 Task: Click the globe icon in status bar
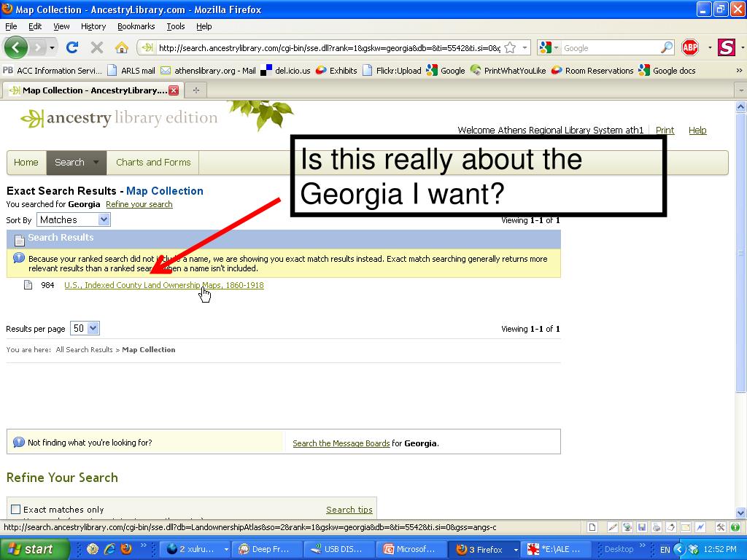[627, 527]
